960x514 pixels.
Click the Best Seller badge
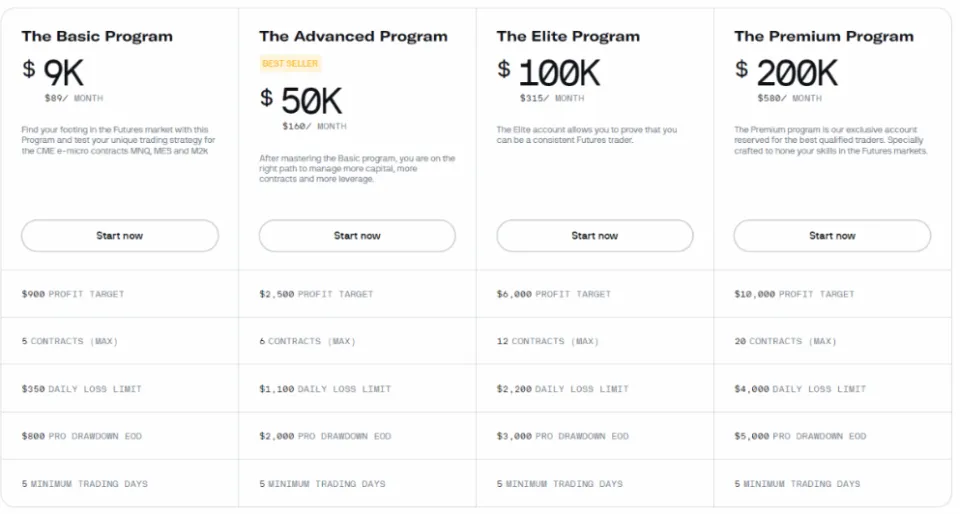point(290,63)
